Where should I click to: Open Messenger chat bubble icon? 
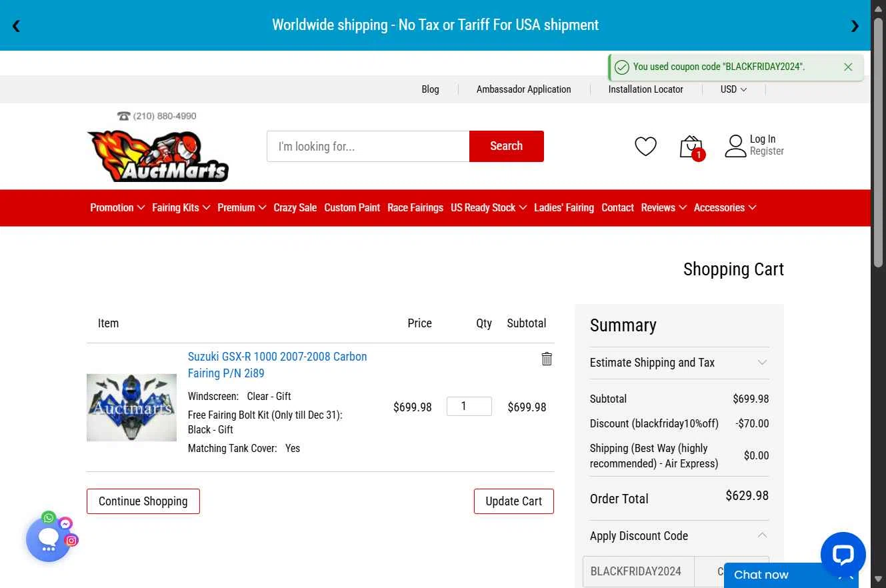click(65, 524)
